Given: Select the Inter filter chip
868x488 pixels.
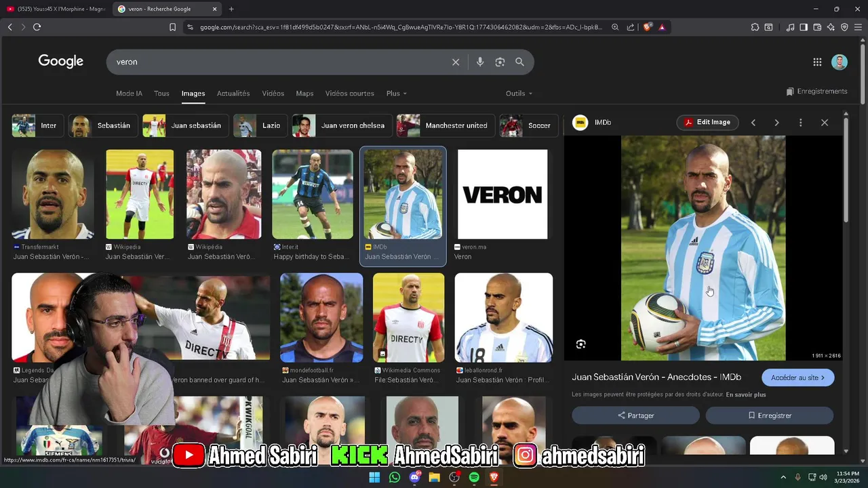Looking at the screenshot, I should point(37,125).
